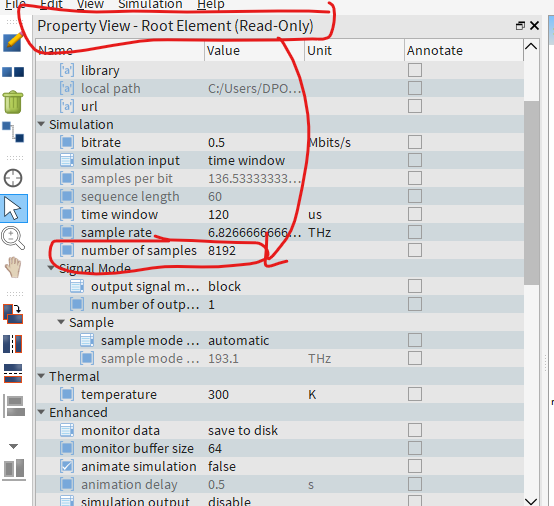This screenshot has height=506, width=554.
Task: Enable Annotate checkbox for temperature row
Action: (x=415, y=394)
